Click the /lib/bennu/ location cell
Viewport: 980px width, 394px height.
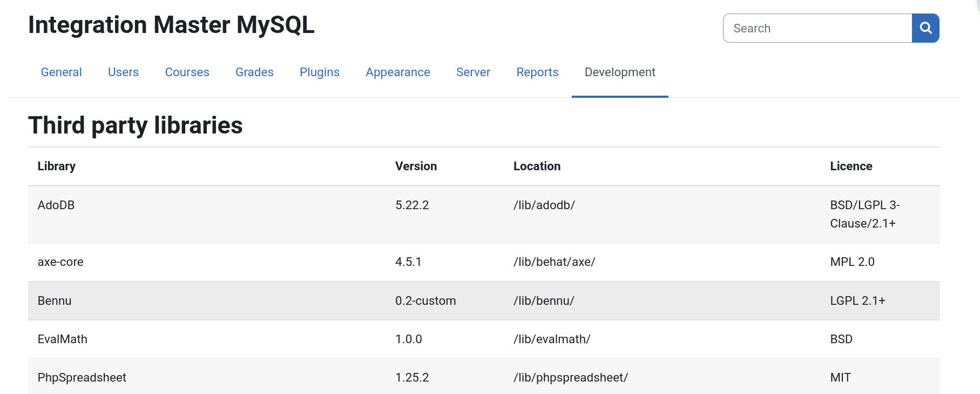click(x=544, y=300)
